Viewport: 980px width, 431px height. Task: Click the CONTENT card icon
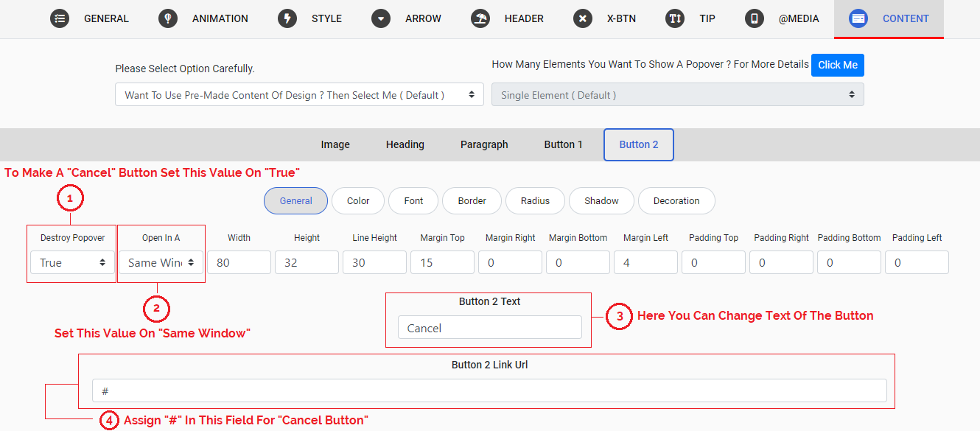pos(858,18)
